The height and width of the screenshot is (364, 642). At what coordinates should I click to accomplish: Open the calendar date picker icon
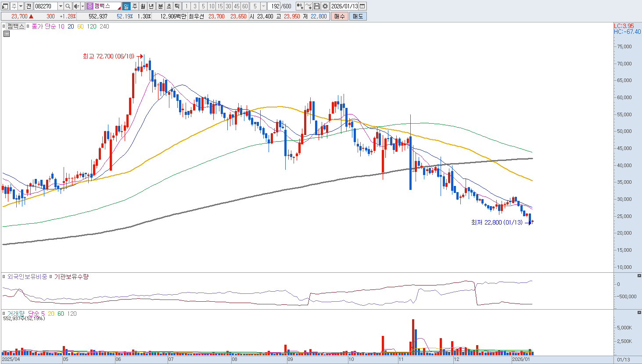[362, 6]
